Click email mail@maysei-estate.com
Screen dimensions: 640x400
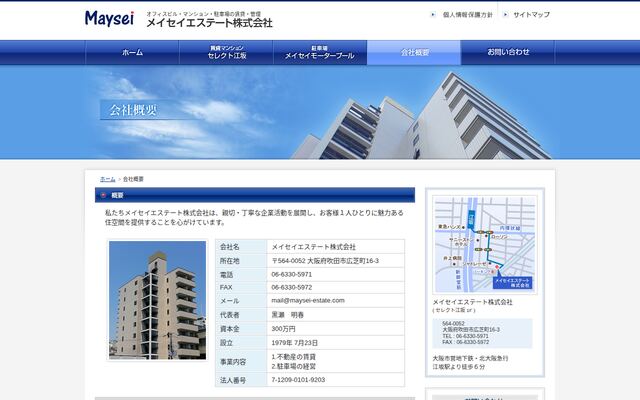pyautogui.click(x=308, y=300)
